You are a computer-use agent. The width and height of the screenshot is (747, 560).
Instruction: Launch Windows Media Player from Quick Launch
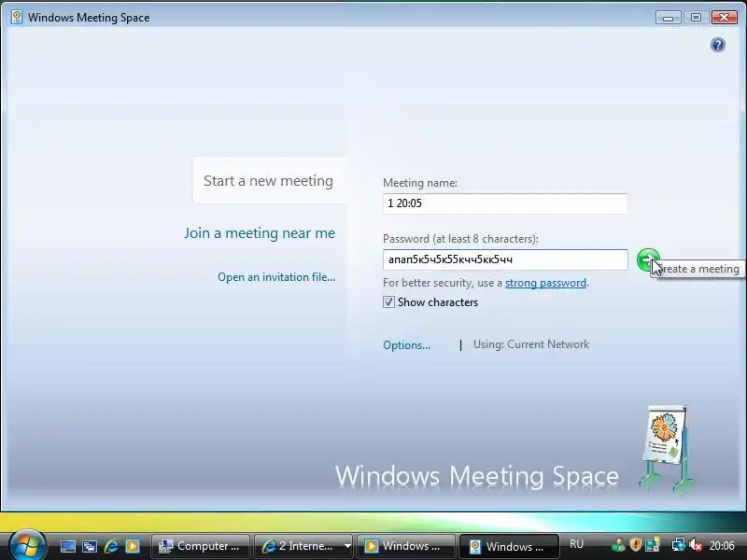click(133, 546)
